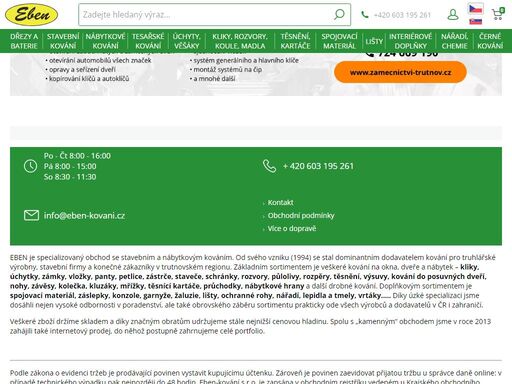Click the text 'Pá 8:00 - 15:00'
The height and width of the screenshot is (384, 512).
70,166
